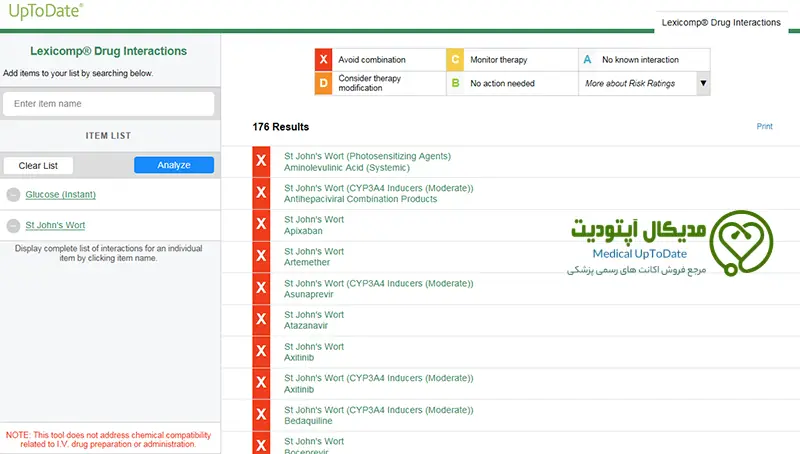Click the orange D risk rating legend icon
Image resolution: width=800 pixels, height=454 pixels.
(323, 83)
